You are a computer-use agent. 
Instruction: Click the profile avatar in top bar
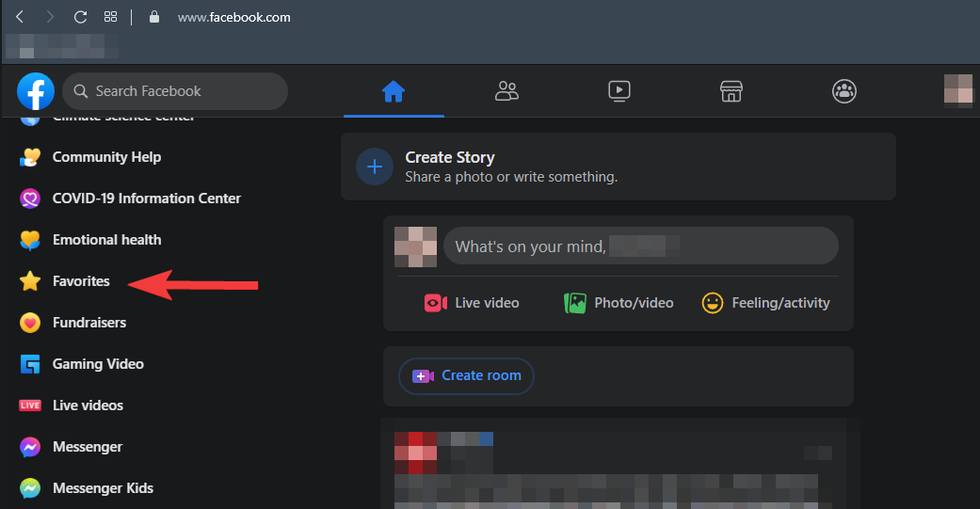click(x=958, y=91)
